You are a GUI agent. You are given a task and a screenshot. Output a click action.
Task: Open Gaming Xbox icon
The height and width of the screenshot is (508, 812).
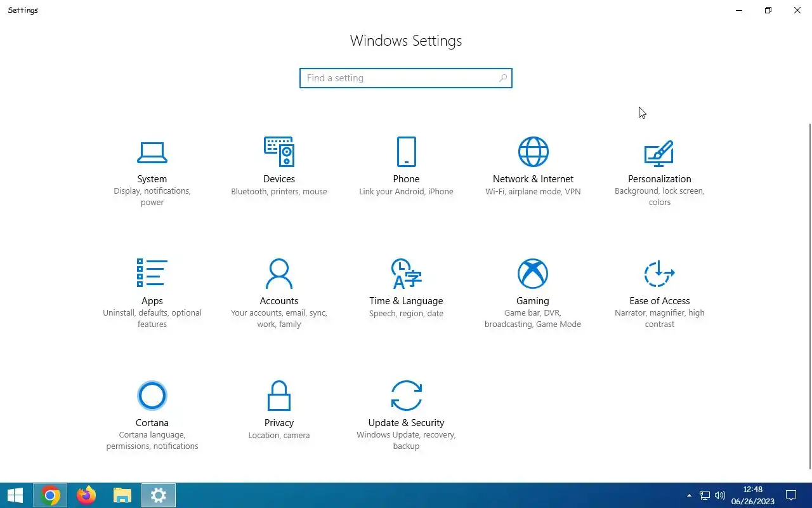coord(533,274)
